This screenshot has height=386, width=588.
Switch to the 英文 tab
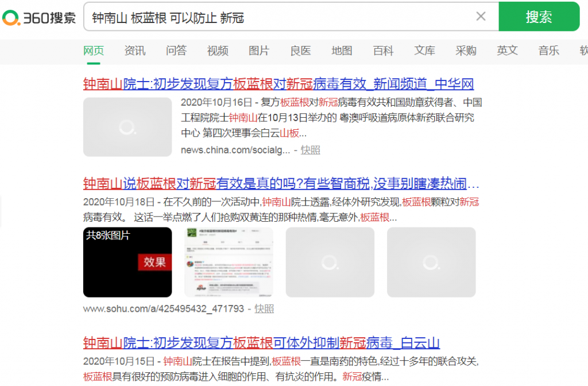(508, 51)
